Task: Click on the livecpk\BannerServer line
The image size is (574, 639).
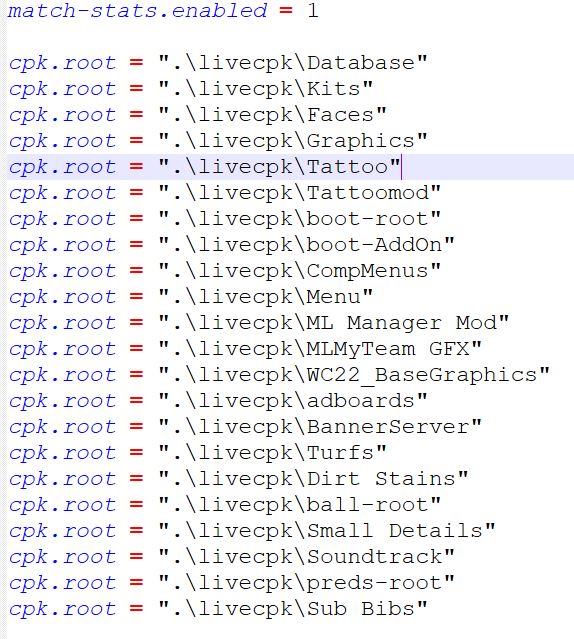Action: click(245, 427)
